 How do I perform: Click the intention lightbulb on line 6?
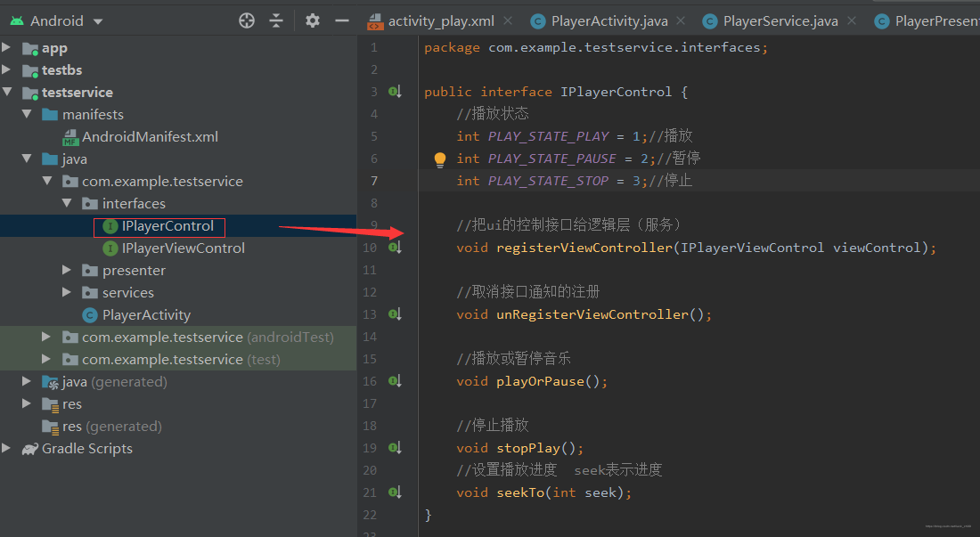440,159
